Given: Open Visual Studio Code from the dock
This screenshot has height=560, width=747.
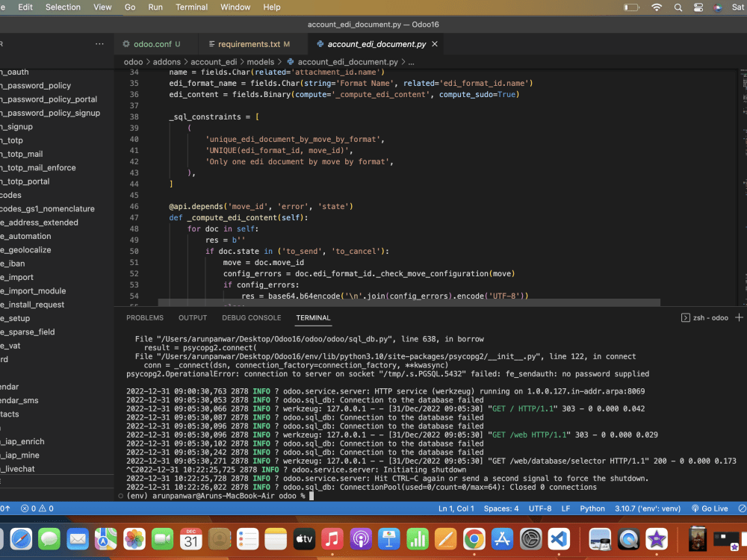Looking at the screenshot, I should [x=559, y=539].
